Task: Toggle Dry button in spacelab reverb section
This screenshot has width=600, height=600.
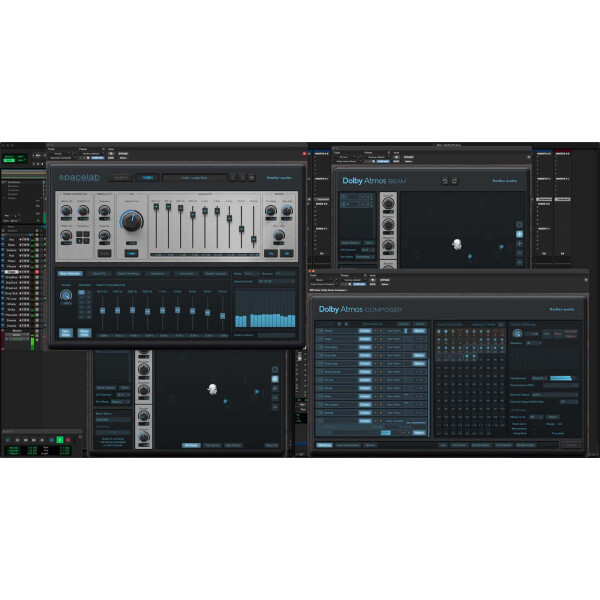Action: (271, 253)
